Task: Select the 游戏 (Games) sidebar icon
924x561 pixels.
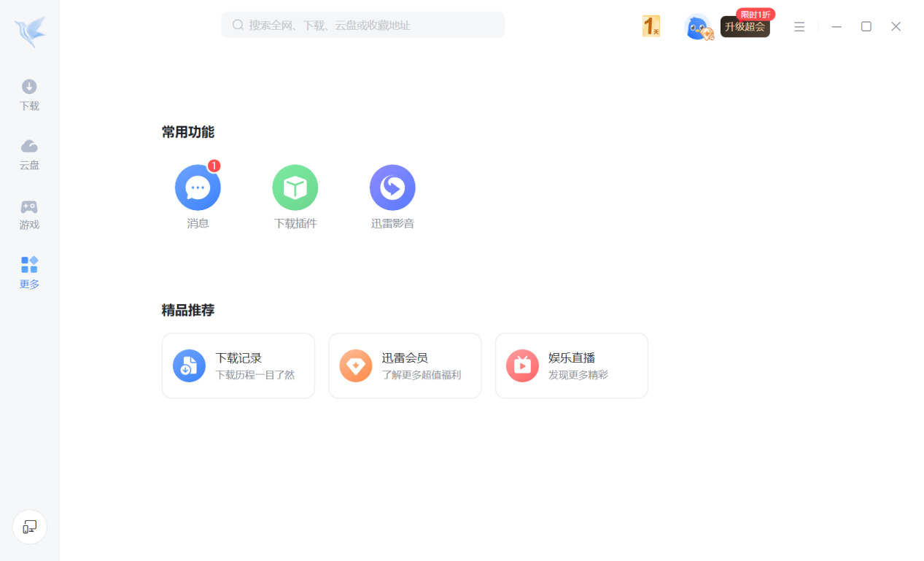Action: tap(29, 214)
